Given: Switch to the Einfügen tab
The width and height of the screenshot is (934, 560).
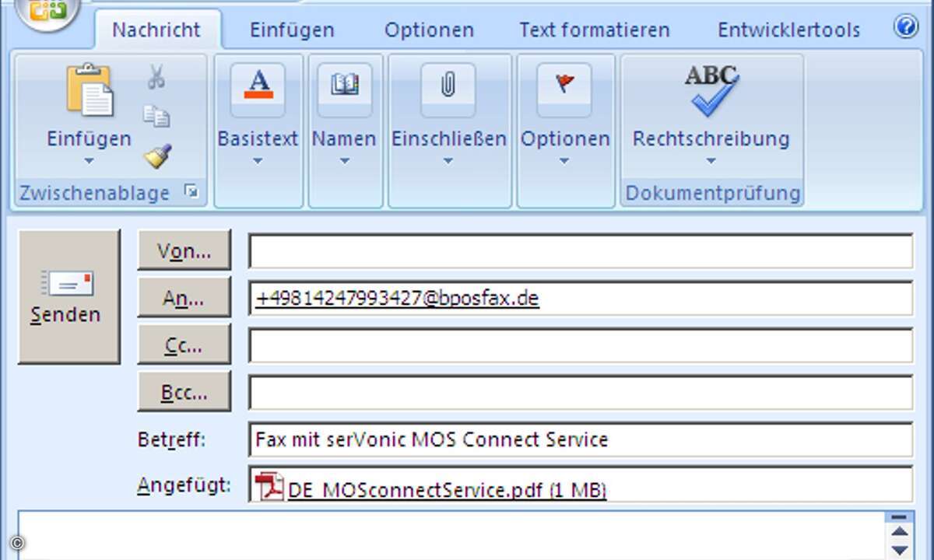Looking at the screenshot, I should coord(292,30).
